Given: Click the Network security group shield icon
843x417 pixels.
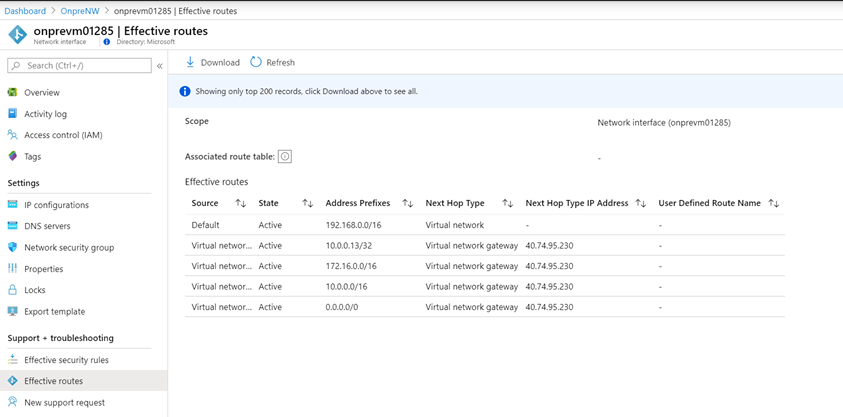Looking at the screenshot, I should coord(13,248).
